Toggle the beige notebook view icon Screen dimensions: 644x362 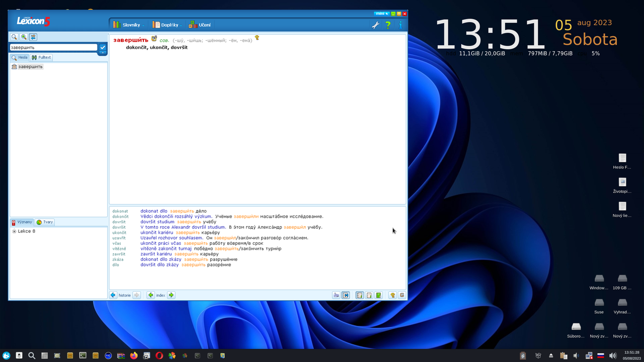pyautogui.click(x=369, y=295)
